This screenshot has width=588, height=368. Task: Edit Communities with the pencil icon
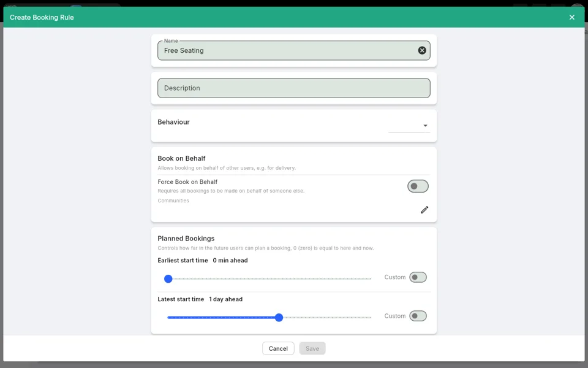click(x=424, y=210)
